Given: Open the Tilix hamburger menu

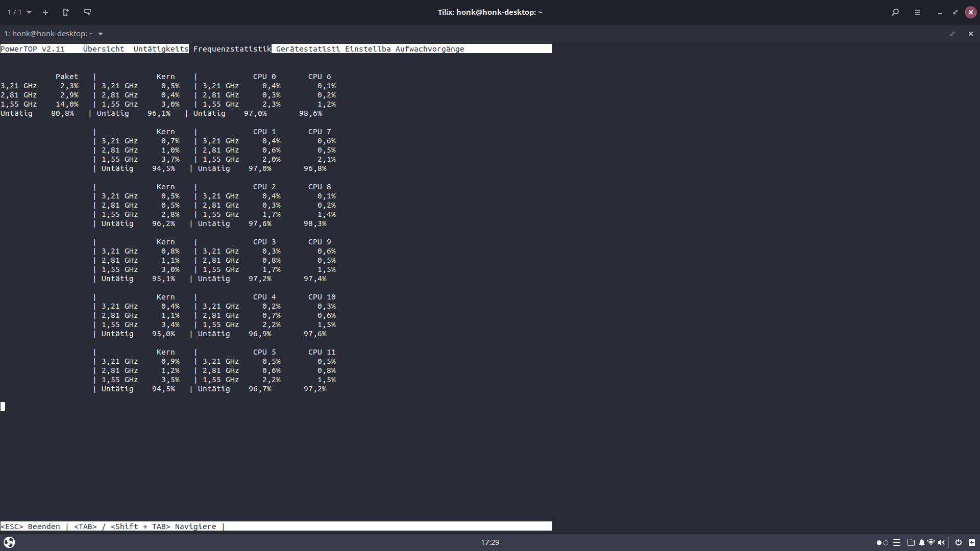Looking at the screenshot, I should [918, 12].
